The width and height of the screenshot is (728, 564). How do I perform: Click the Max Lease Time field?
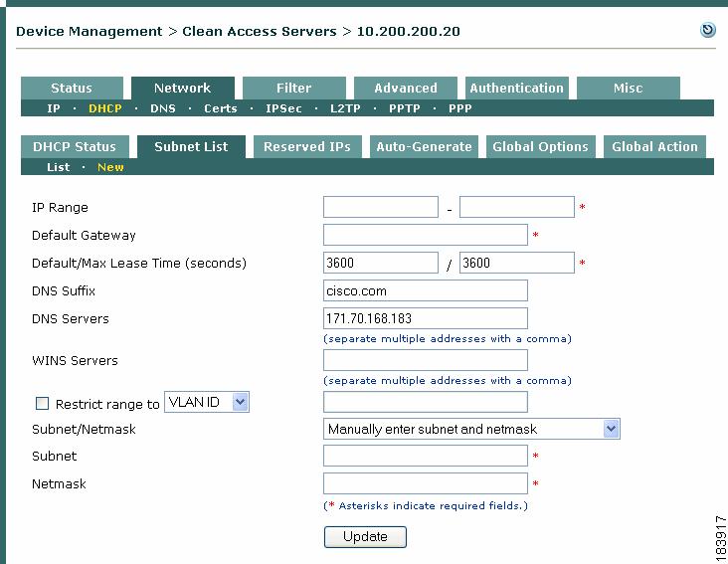(517, 263)
